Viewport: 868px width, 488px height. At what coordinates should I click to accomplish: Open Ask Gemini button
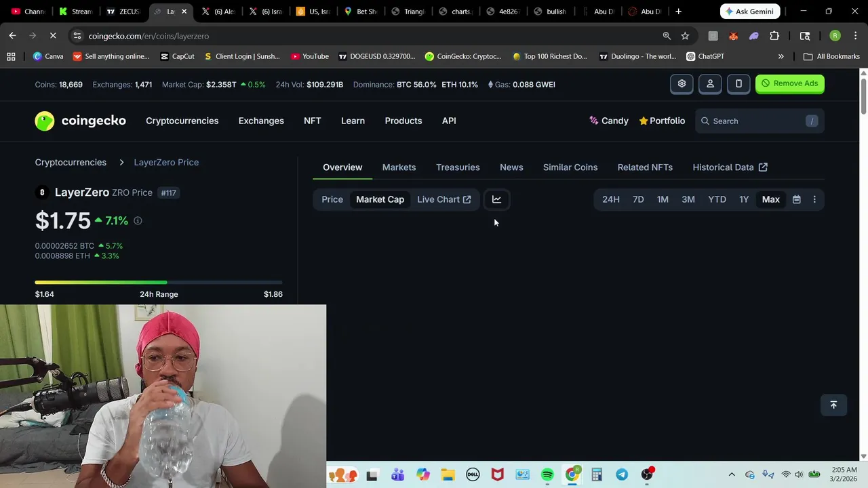point(749,12)
